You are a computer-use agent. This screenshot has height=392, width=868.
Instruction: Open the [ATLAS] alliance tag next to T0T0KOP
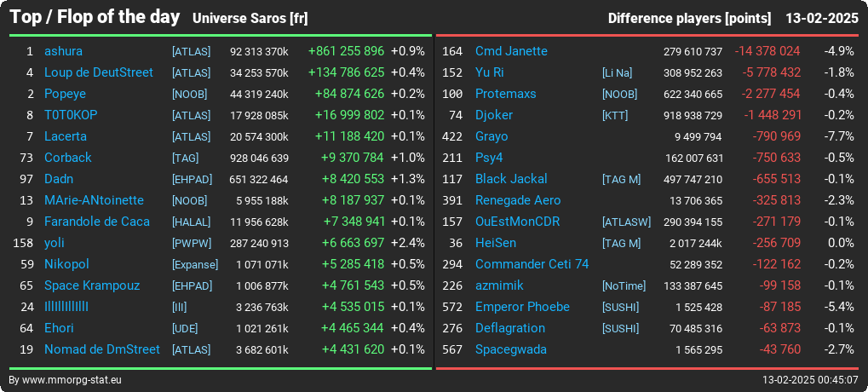click(x=192, y=116)
